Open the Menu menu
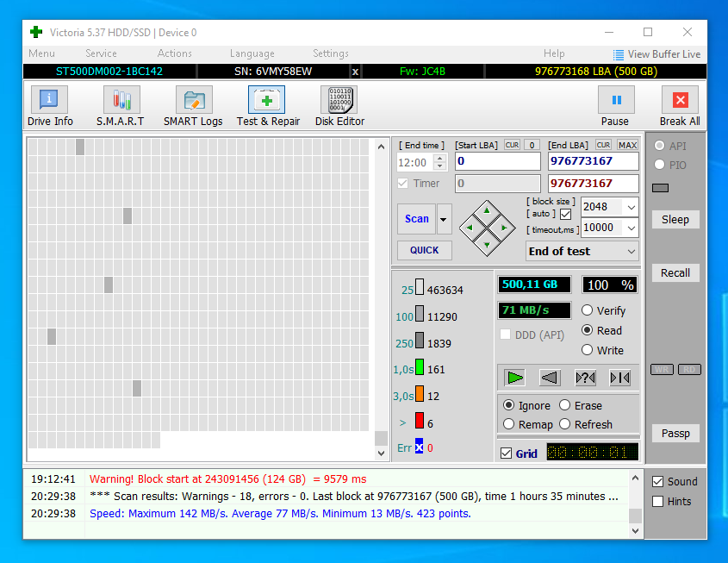The image size is (728, 563). (x=41, y=53)
